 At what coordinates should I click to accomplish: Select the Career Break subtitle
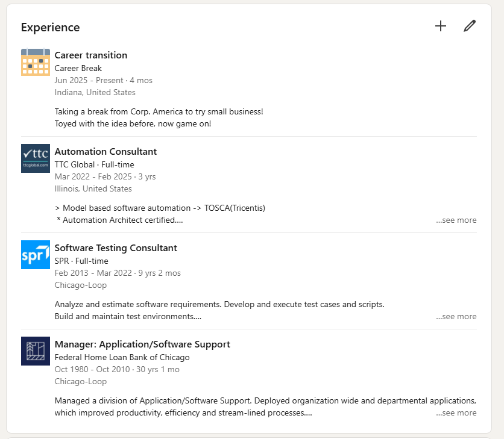[x=78, y=69]
